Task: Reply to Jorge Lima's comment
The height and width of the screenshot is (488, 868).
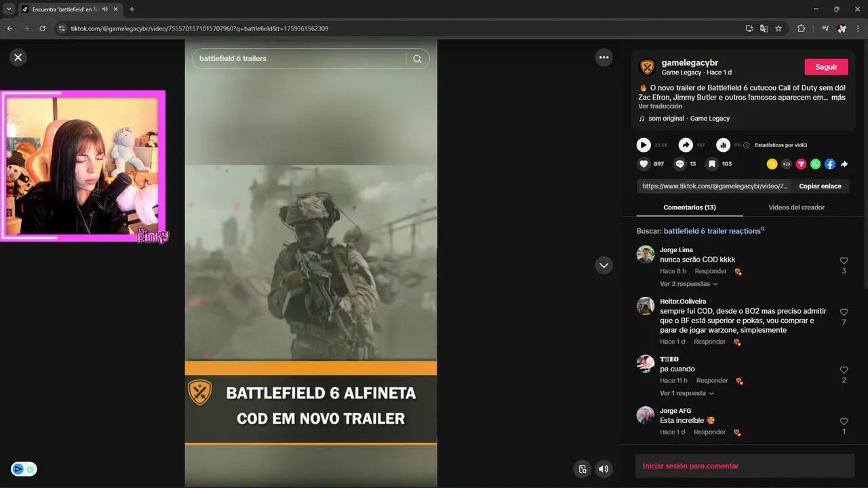Action: tap(711, 271)
